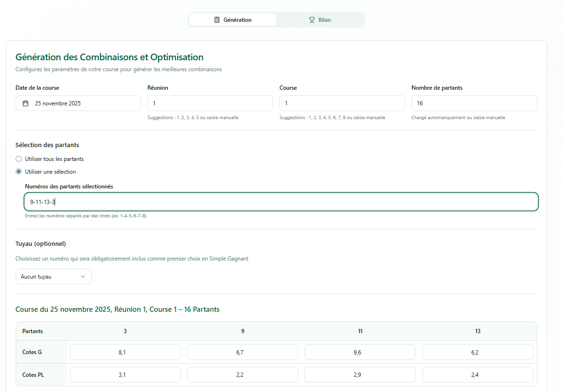The width and height of the screenshot is (562, 392).
Task: Switch to the Bilan tab
Action: (x=320, y=20)
